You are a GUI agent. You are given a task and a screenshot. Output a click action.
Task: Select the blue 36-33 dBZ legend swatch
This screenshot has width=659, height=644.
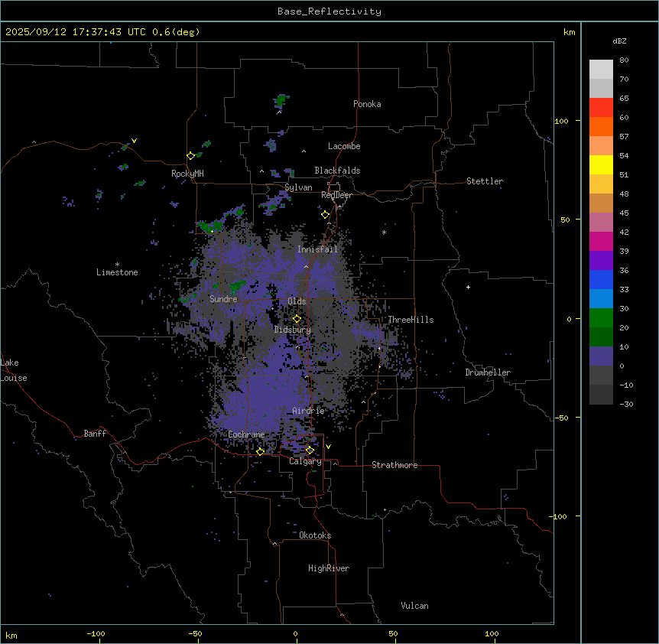pos(601,279)
